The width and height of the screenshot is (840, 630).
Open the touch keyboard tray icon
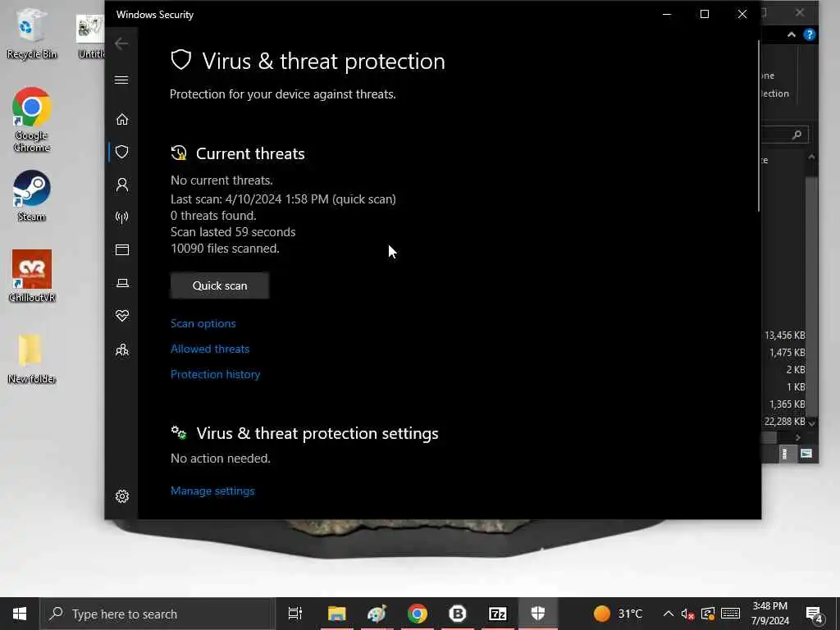(731, 614)
